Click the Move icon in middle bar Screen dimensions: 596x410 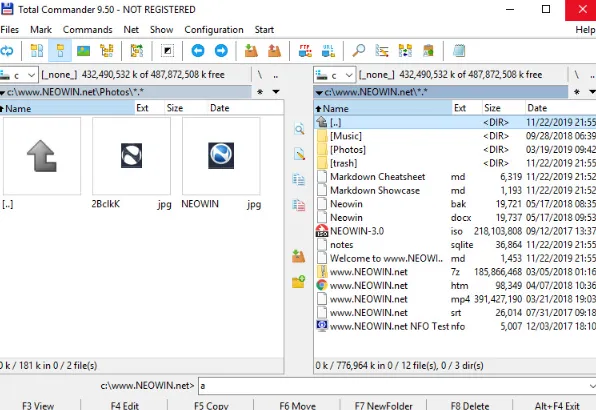click(x=299, y=205)
